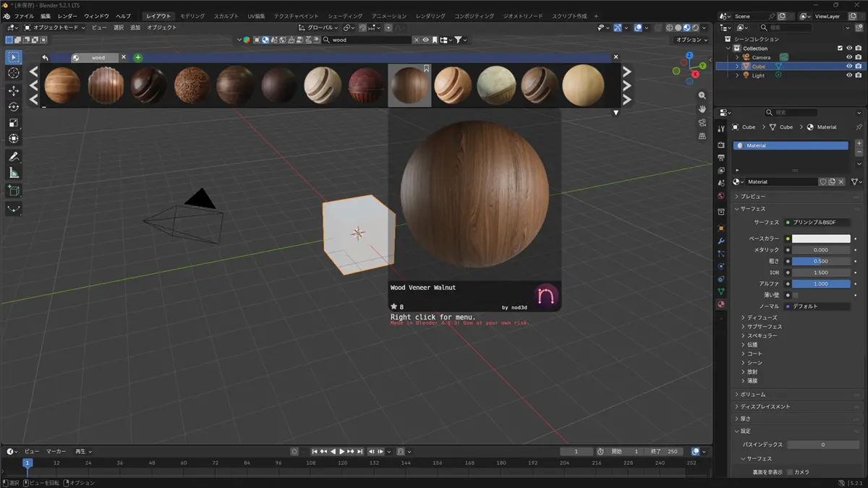Image resolution: width=868 pixels, height=488 pixels.
Task: Select the Measure tool
Action: tap(14, 173)
